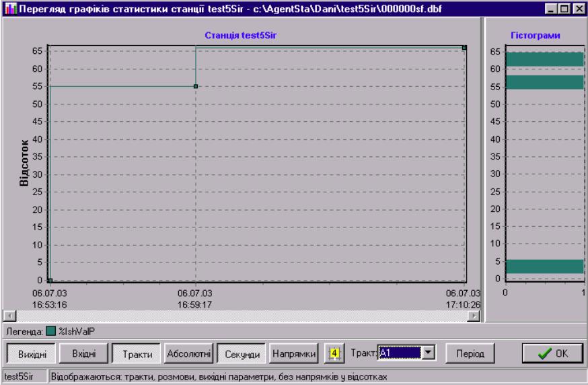Click the status text starting Відображаються
Viewport: 588px width, 385px height.
point(219,376)
